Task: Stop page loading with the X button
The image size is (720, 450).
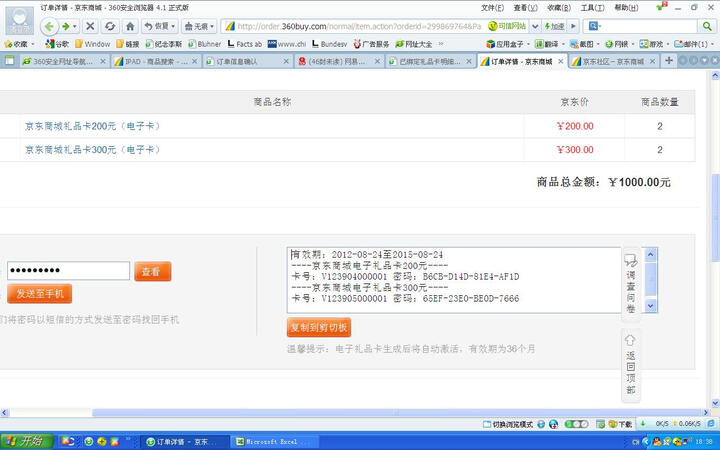Action: [90, 26]
